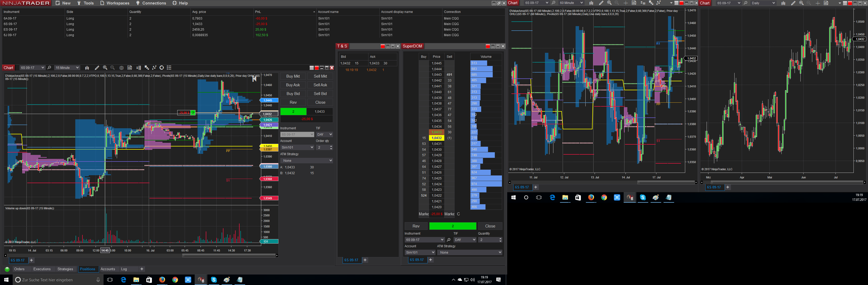Zoom in on the Daily chart
Screen dimensions: 868x285
pos(801,3)
